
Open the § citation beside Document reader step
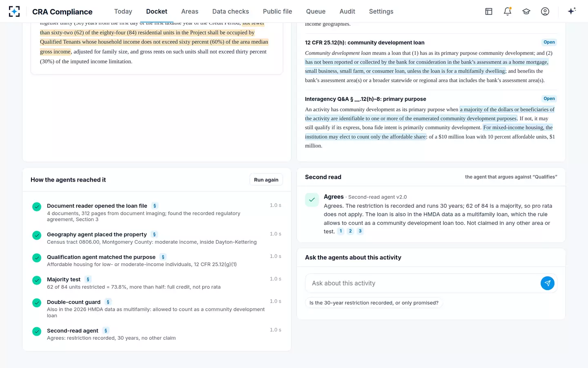click(155, 206)
